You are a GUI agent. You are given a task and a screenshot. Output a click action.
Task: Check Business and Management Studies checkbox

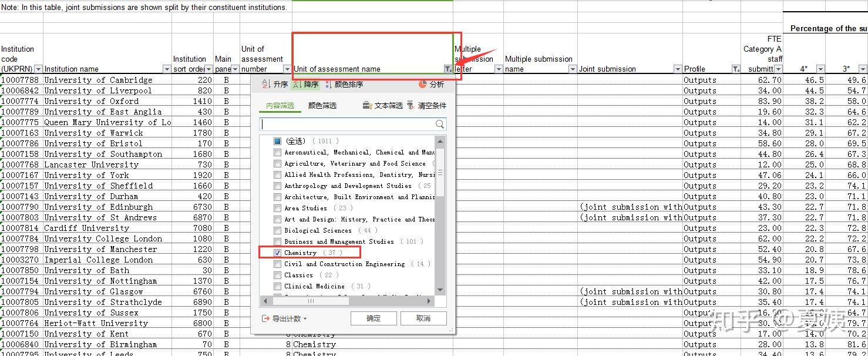point(277,242)
